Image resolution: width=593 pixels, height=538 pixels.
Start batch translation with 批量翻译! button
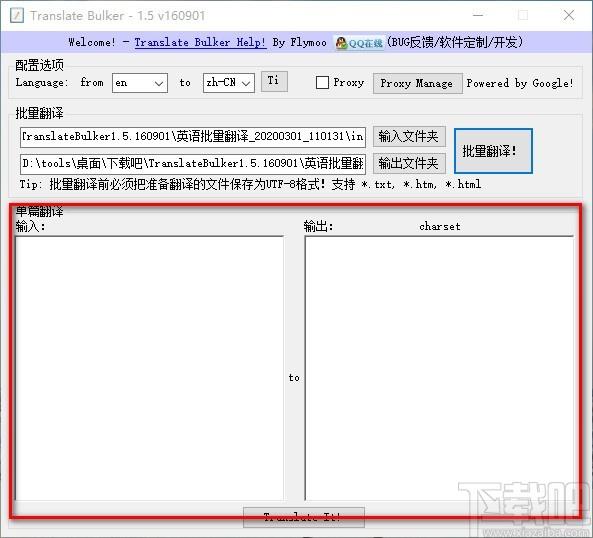(x=493, y=151)
